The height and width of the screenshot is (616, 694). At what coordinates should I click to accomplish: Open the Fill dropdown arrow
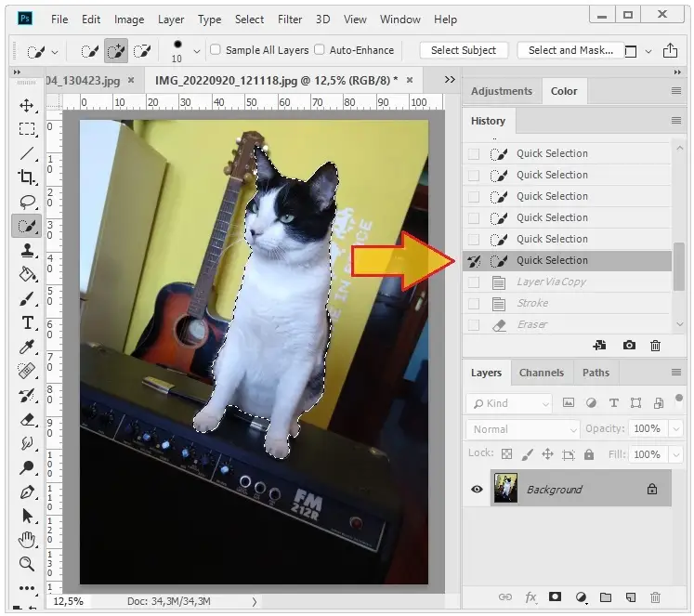[x=676, y=454]
